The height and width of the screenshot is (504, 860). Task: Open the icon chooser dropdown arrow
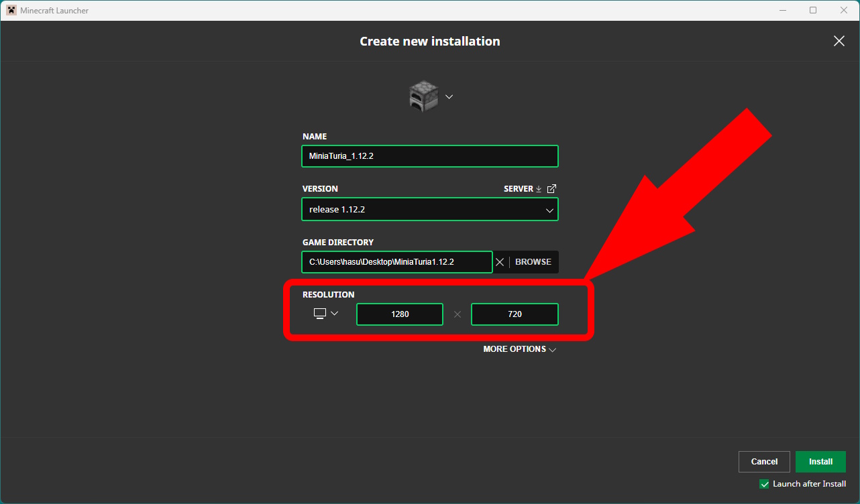[449, 97]
